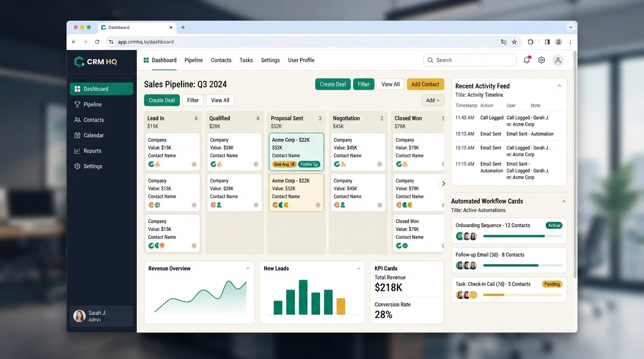Click the Onboarding Sequence progress bar
644x359 pixels.
pos(522,236)
